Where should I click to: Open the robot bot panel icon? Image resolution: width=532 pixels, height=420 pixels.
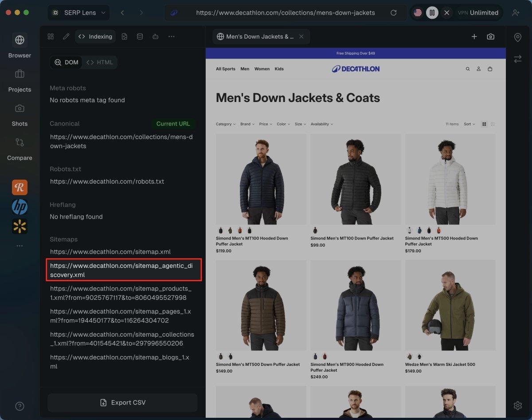[155, 36]
